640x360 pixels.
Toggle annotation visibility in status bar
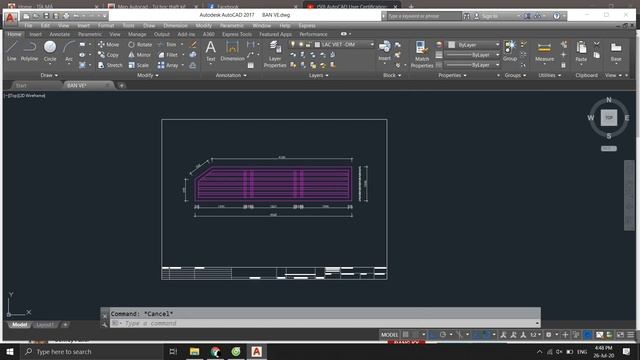click(504, 335)
